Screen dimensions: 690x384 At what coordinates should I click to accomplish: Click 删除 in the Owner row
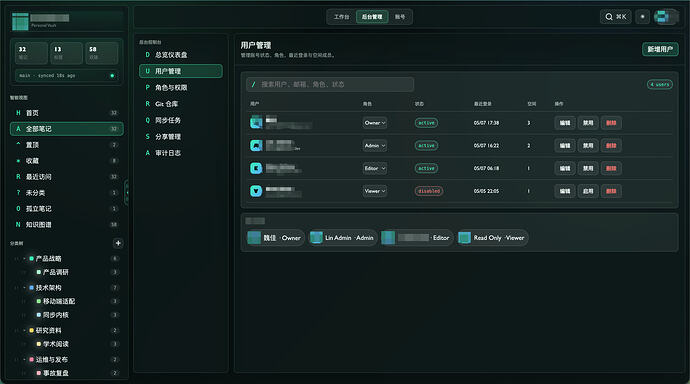click(x=611, y=123)
